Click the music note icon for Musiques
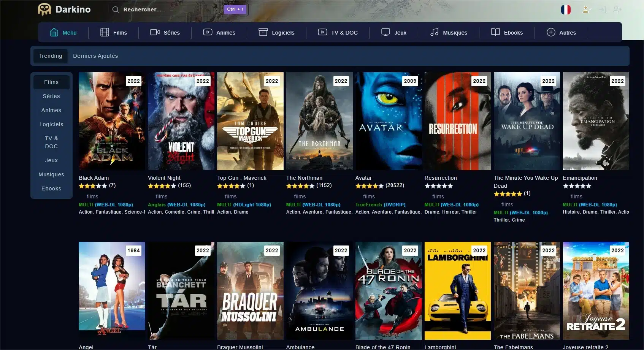This screenshot has width=644, height=350. pos(434,32)
